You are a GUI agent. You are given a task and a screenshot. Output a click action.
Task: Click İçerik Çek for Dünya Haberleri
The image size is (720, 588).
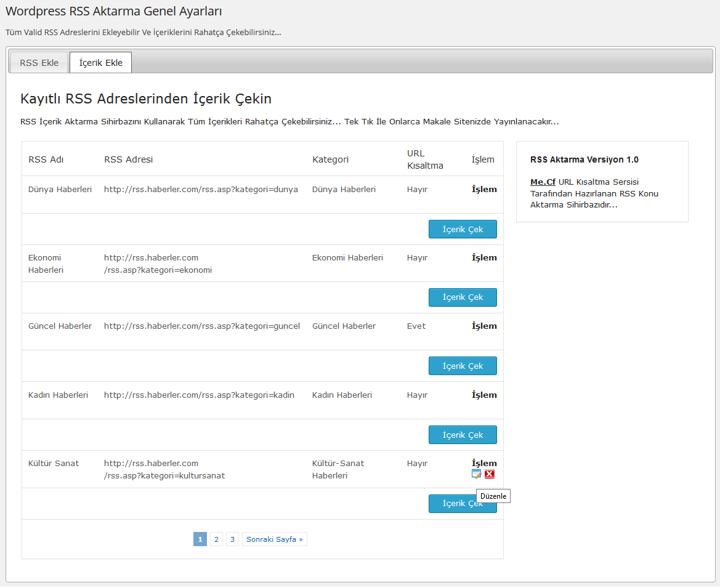pyautogui.click(x=463, y=228)
